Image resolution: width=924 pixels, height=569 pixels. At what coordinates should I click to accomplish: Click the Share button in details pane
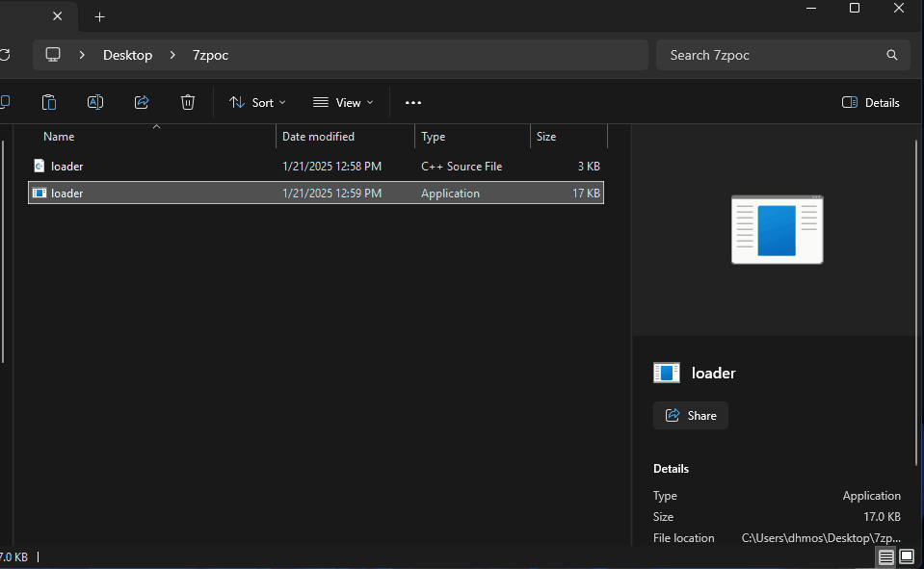click(691, 415)
